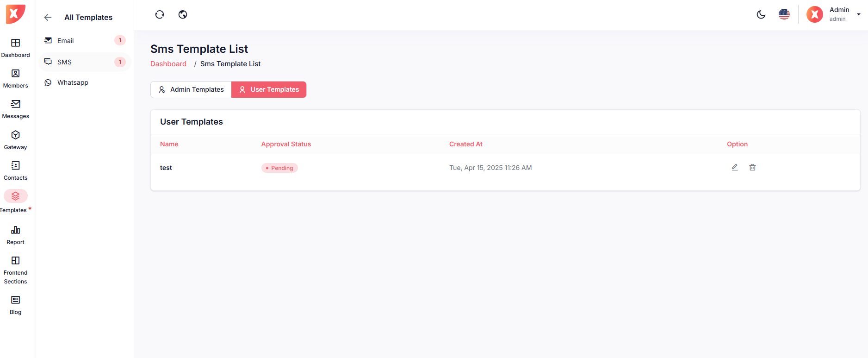The image size is (868, 358).
Task: Open Email templates in the submenu
Action: pos(66,41)
